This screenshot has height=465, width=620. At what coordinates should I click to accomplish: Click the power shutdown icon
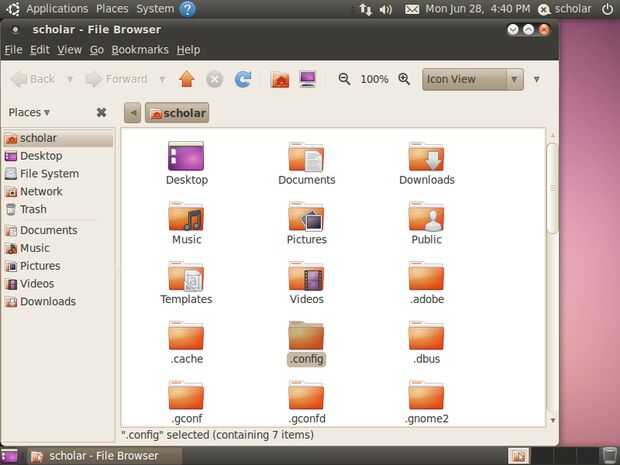[x=607, y=9]
